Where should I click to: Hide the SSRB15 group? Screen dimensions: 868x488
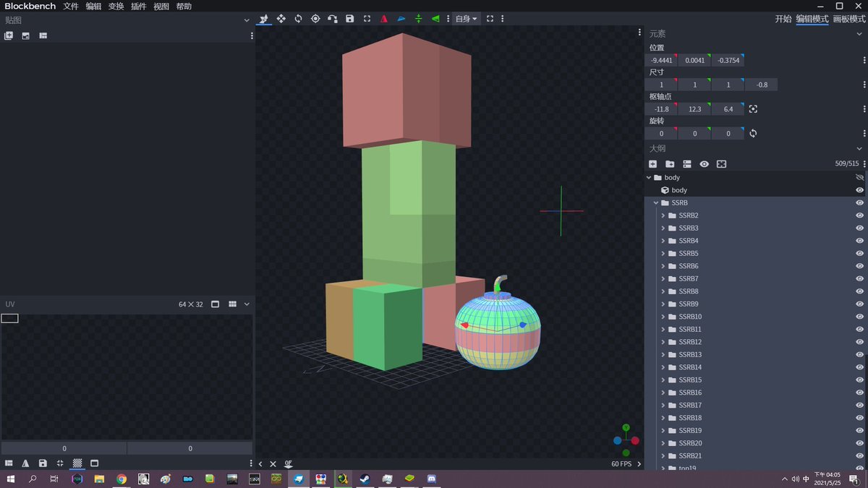coord(860,380)
